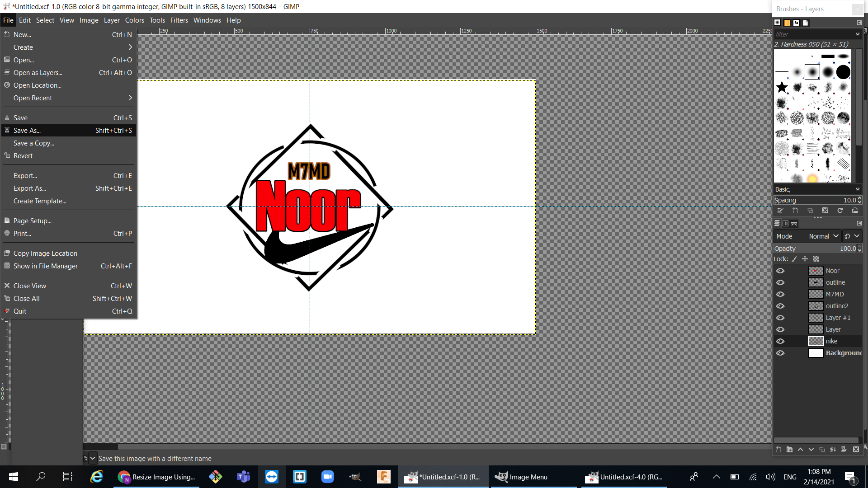Click the Edit brush icon below Spacing

click(780, 211)
